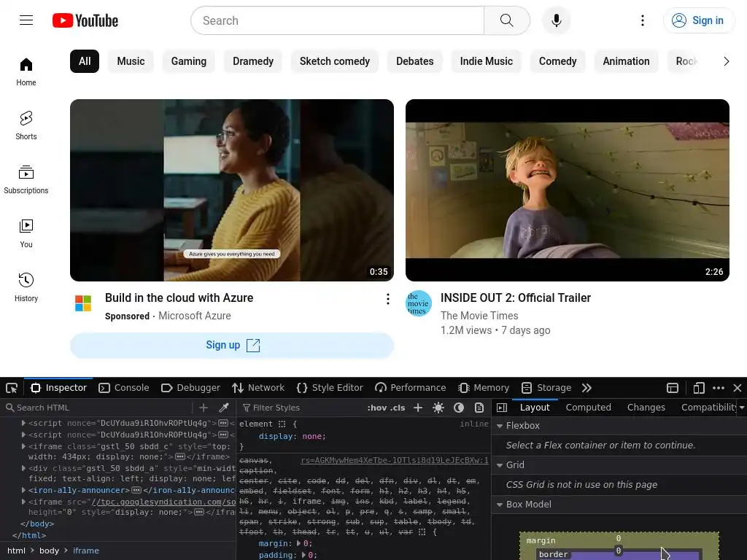
Task: Select body in the breadcrumb bar
Action: click(x=49, y=551)
